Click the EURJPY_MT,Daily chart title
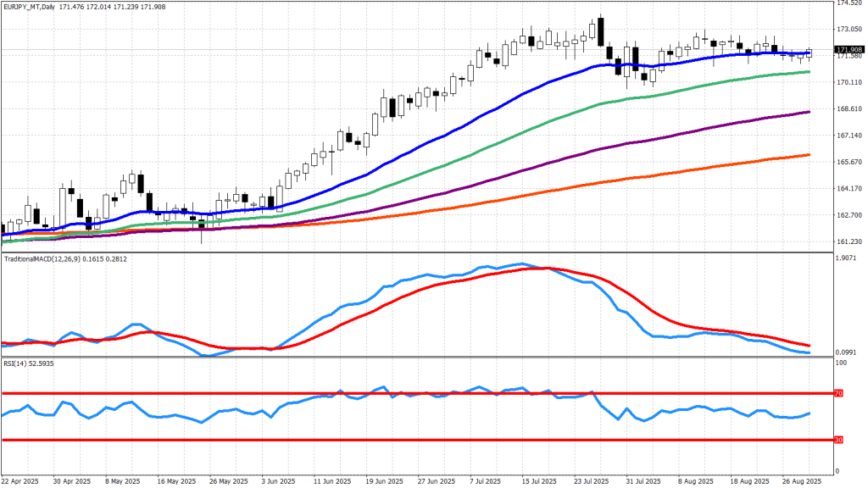The height and width of the screenshot is (488, 868). 30,7
